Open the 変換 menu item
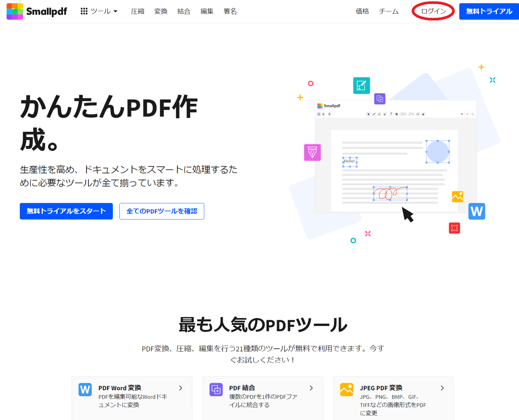 pyautogui.click(x=161, y=11)
